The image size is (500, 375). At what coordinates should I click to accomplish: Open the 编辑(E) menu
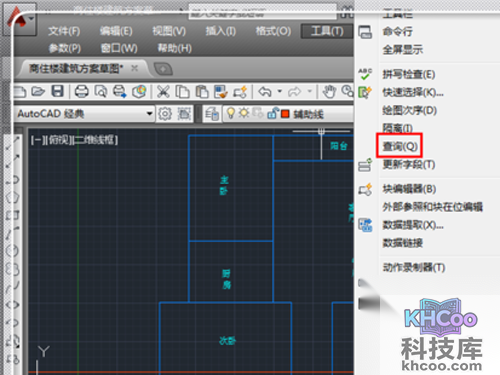tap(116, 31)
